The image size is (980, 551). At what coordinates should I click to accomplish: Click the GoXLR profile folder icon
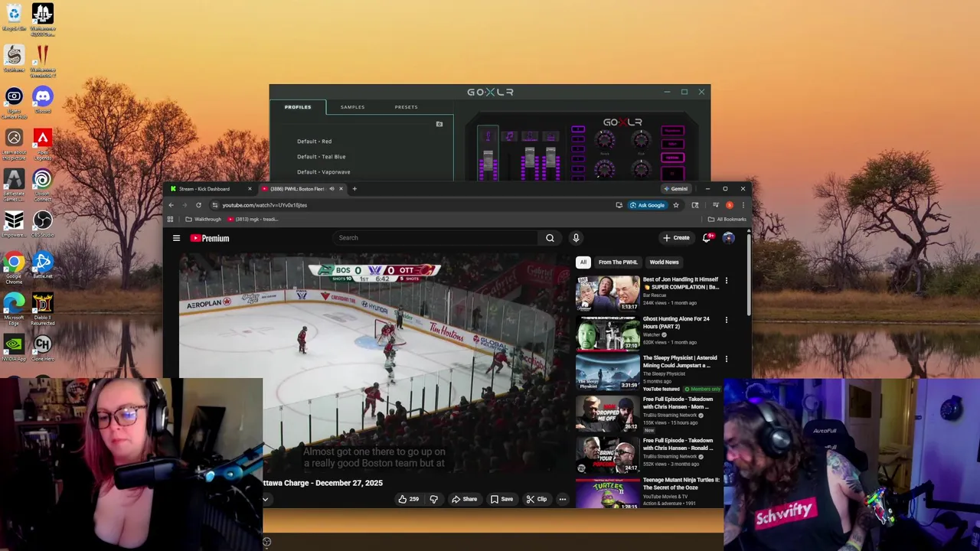[439, 124]
